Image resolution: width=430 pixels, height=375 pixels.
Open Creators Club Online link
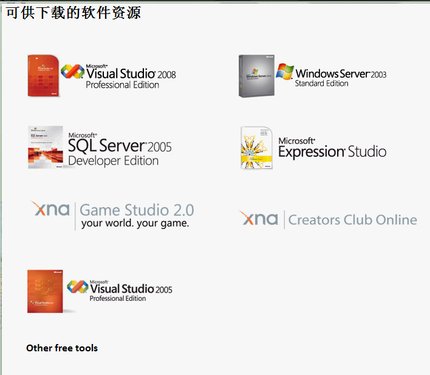tap(353, 220)
